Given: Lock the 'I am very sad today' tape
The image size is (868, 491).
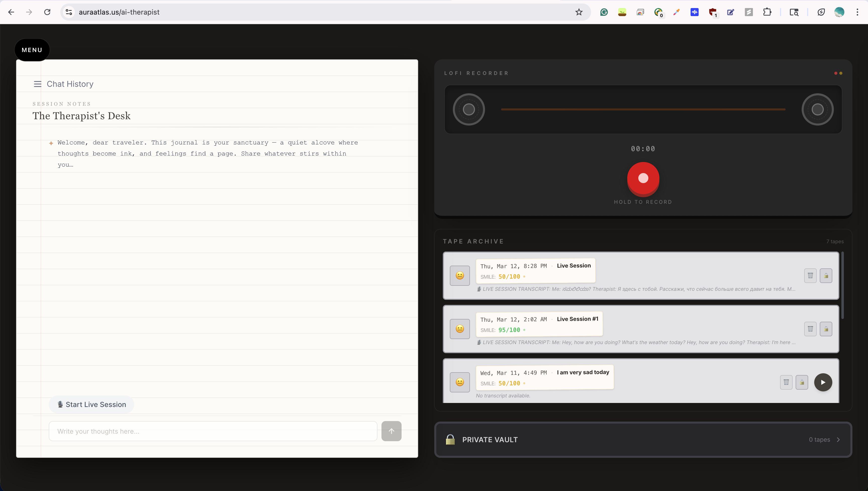Looking at the screenshot, I should pos(802,382).
